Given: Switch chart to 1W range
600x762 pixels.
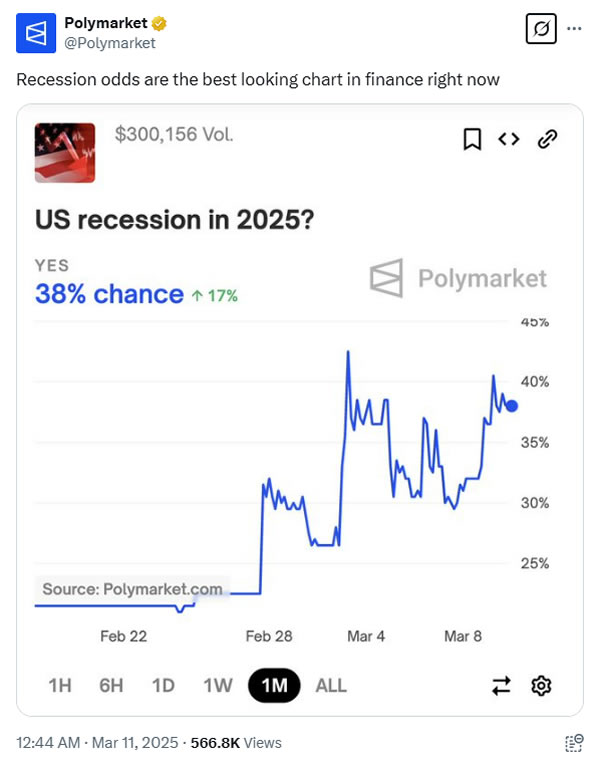Looking at the screenshot, I should pos(217,685).
